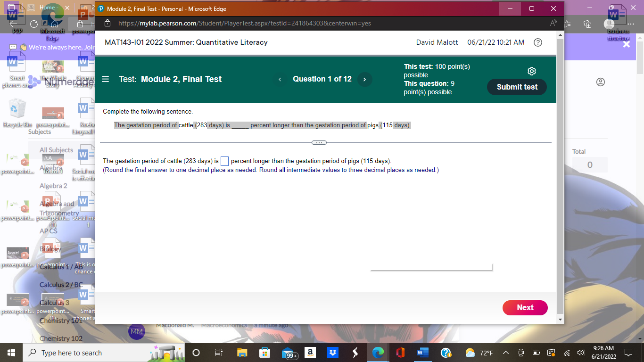
Task: Open Amazon app in the taskbar
Action: click(x=310, y=353)
